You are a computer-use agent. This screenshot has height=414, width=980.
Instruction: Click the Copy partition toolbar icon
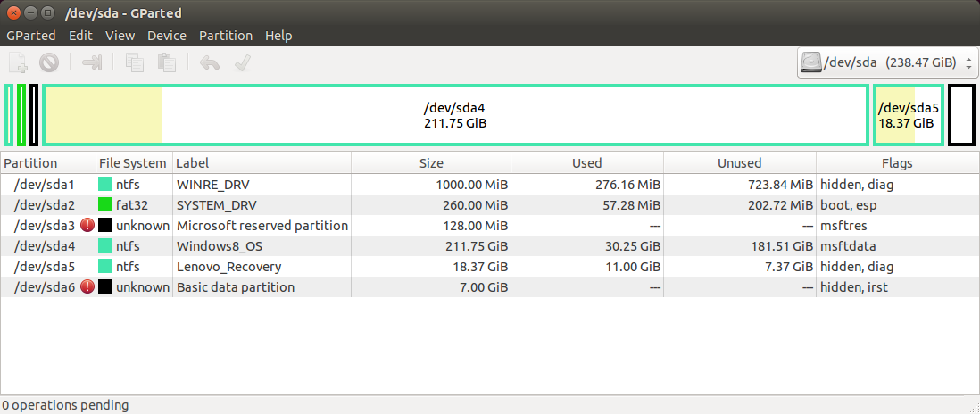click(x=135, y=63)
